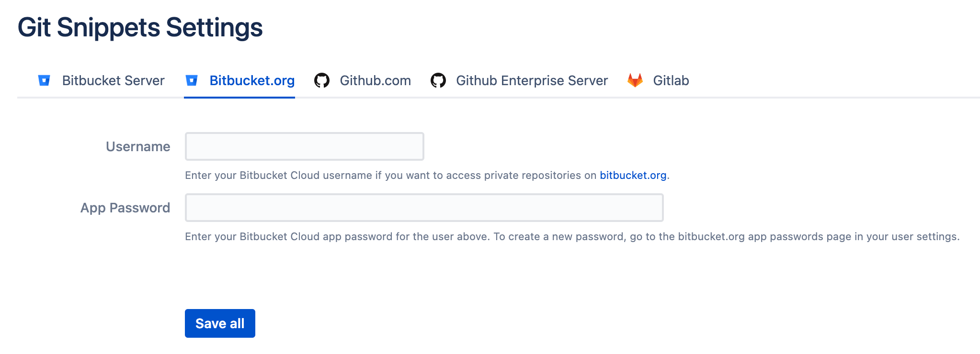Viewport: 980px width, 354px height.
Task: Show the Gitlab tab label
Action: (671, 80)
